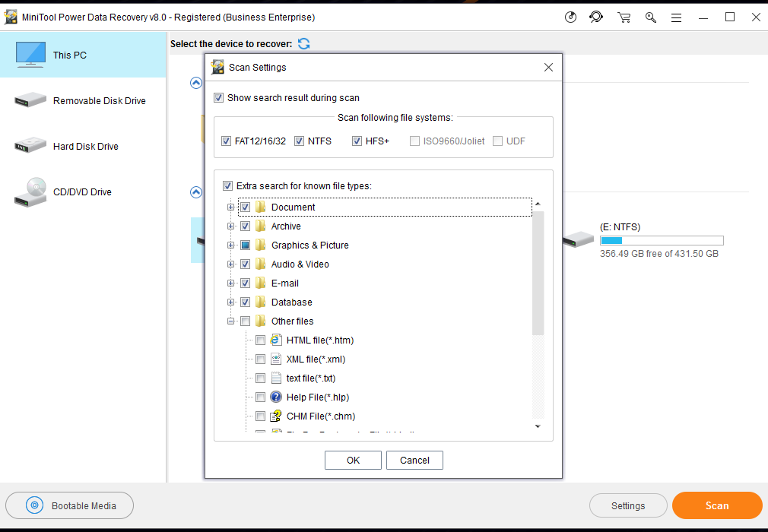Uncheck the Audio & Video checkbox

tap(246, 264)
